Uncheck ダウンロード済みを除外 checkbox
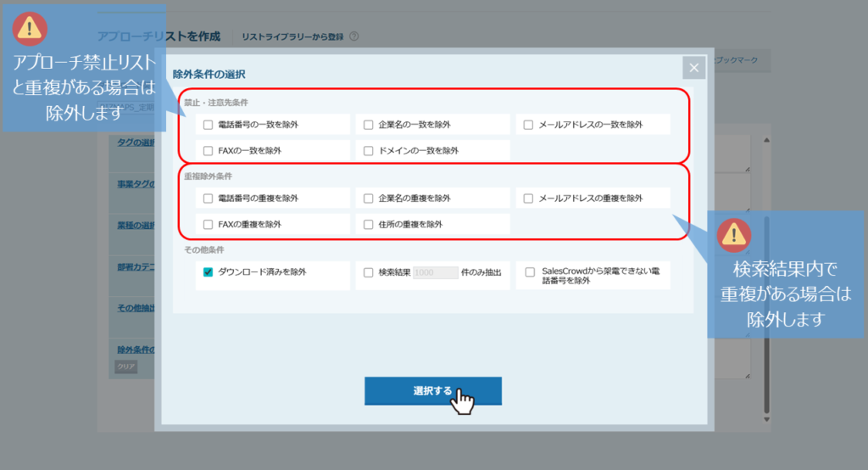Image resolution: width=868 pixels, height=470 pixels. coord(209,272)
